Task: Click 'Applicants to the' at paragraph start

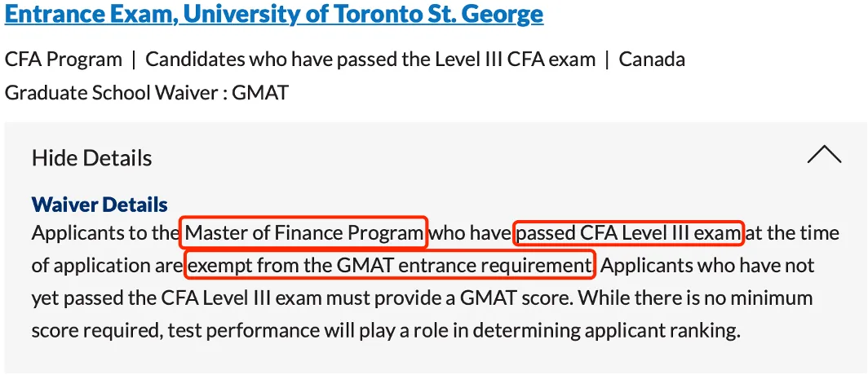Action: (x=104, y=233)
